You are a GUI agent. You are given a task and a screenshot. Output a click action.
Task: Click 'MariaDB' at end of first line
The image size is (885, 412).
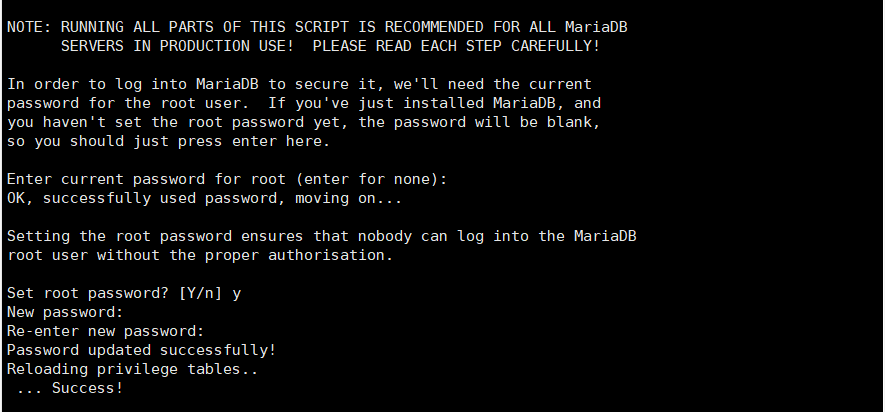click(x=597, y=27)
